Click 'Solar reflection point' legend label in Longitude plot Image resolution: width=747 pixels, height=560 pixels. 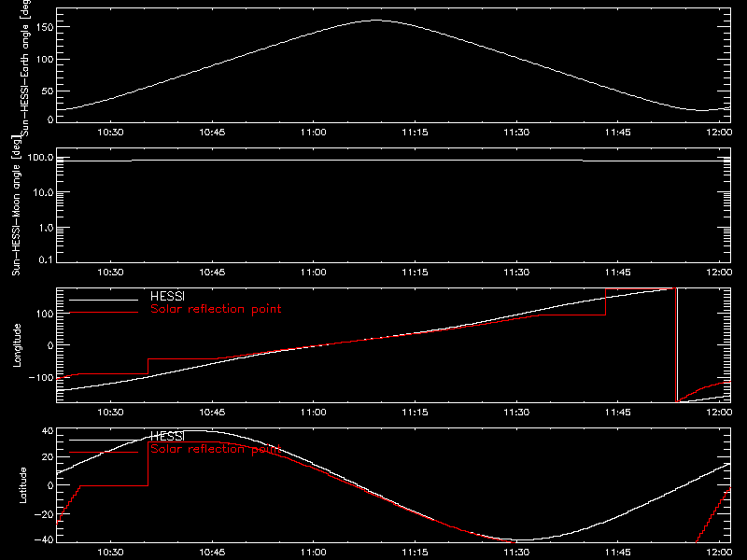tap(216, 309)
